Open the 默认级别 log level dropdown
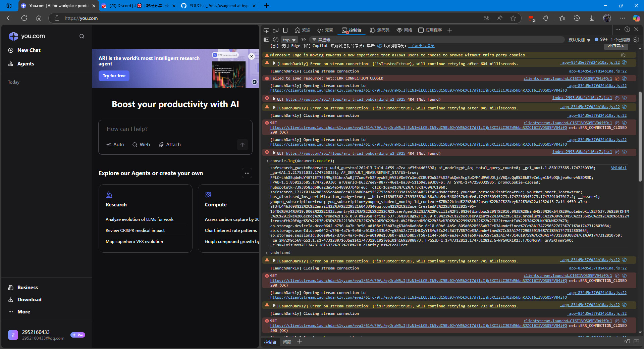644x349 pixels. pos(579,40)
